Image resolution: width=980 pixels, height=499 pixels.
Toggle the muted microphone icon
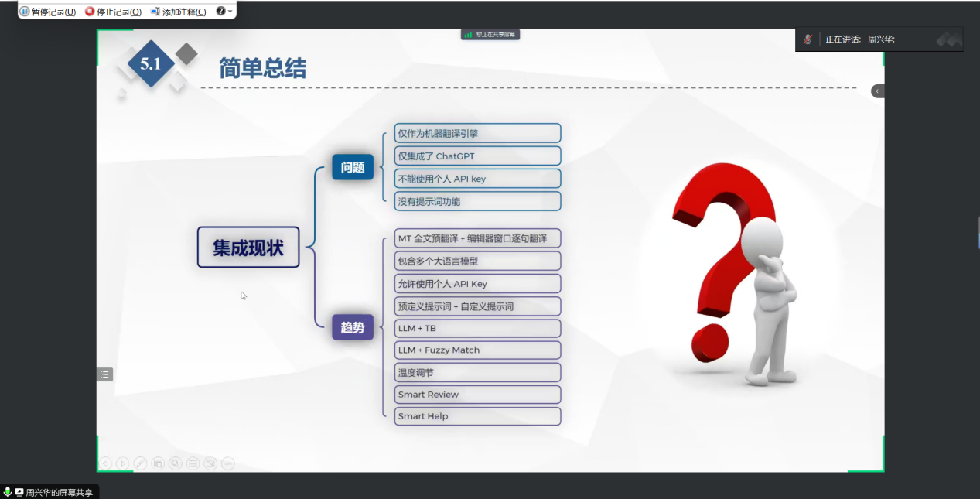point(808,39)
